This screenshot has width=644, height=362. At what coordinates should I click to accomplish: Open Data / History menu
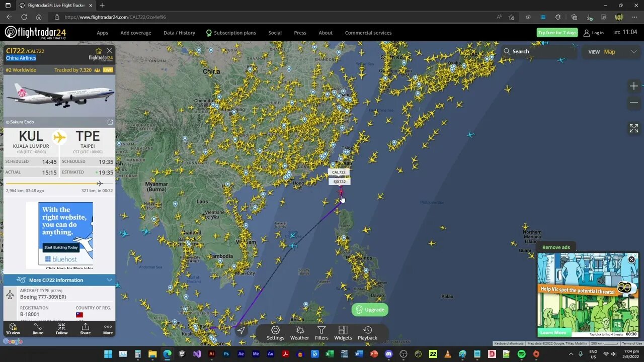tap(179, 33)
